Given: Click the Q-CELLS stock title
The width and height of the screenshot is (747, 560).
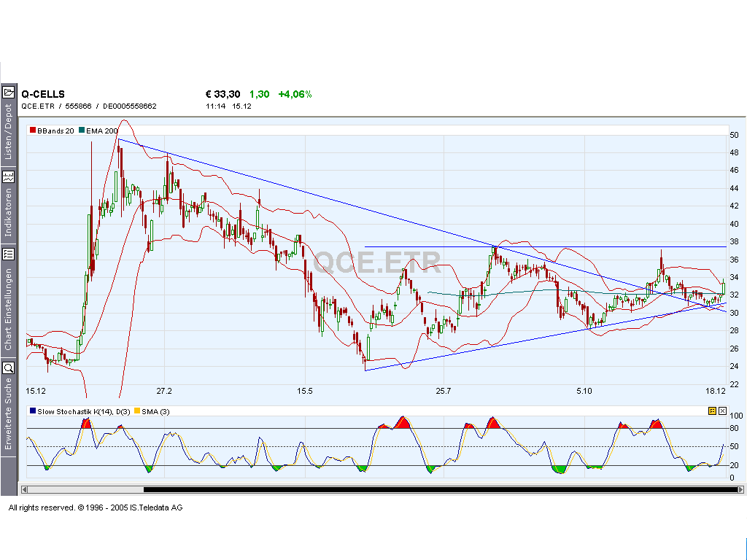Looking at the screenshot, I should [x=43, y=94].
